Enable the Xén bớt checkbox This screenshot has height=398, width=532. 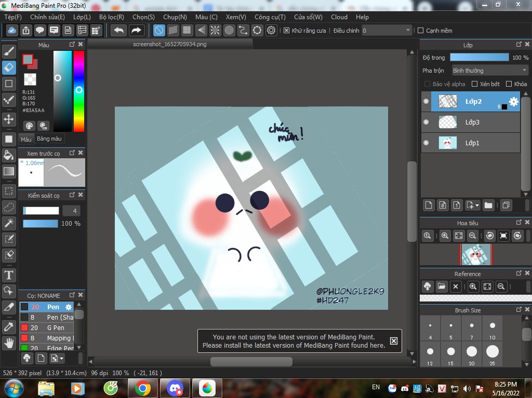[x=475, y=84]
